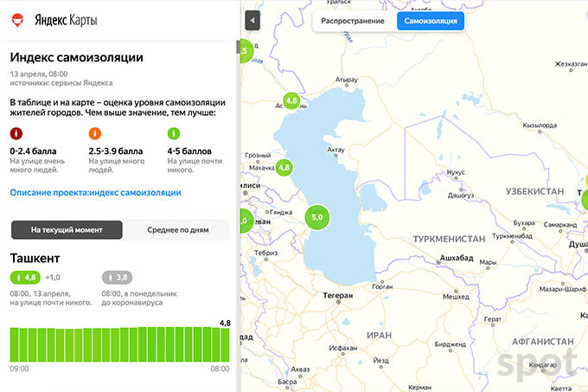Click the Жезказган city label
Viewport: 588px width, 392px height.
tap(571, 64)
